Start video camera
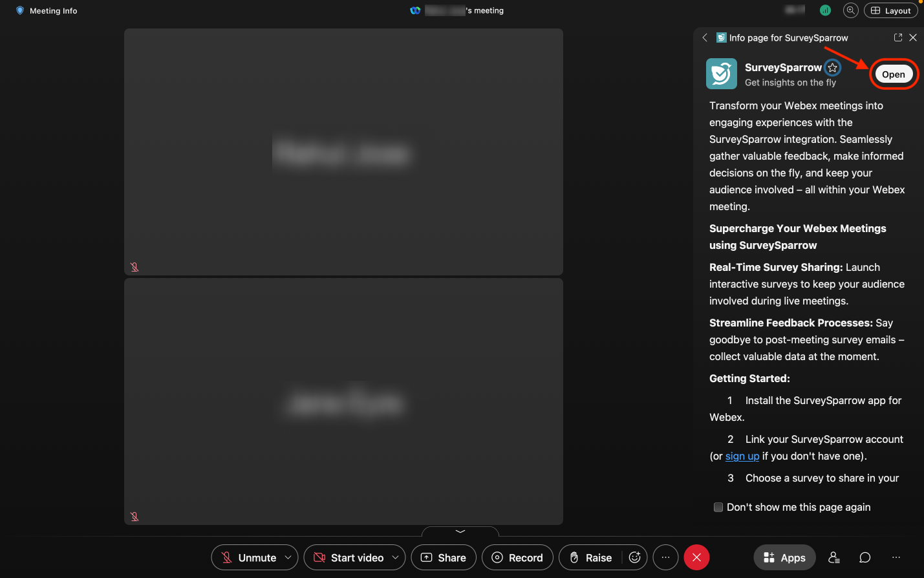 click(x=349, y=557)
